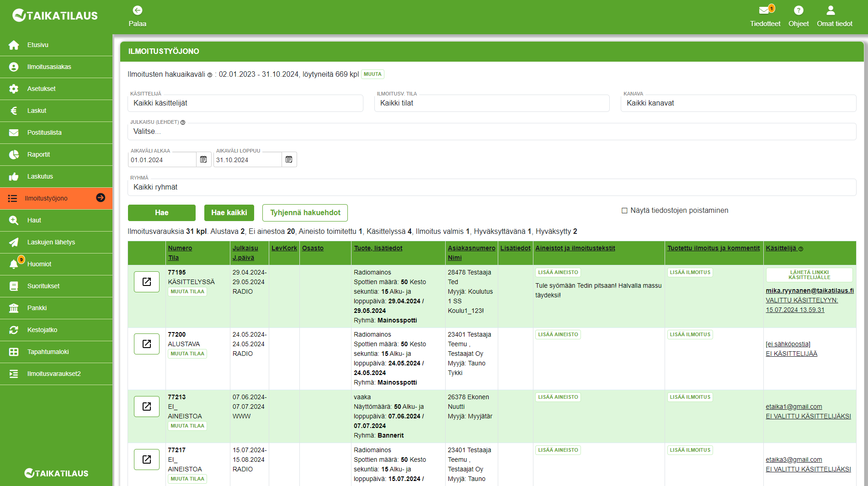Sort table by Asiakasnumero column header

pos(471,248)
